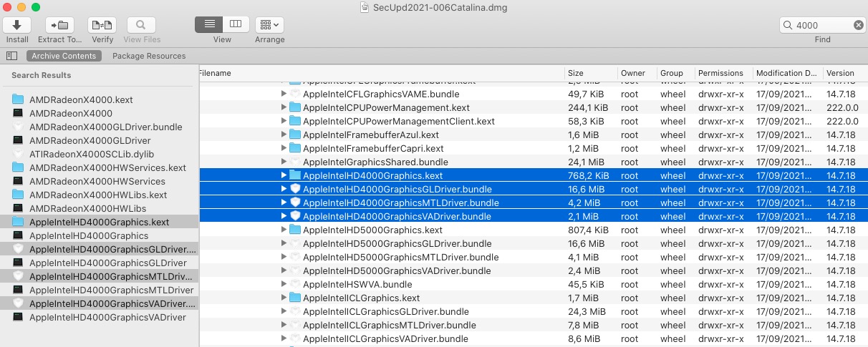This screenshot has height=347, width=868.
Task: Switch to column view mode
Action: 236,24
